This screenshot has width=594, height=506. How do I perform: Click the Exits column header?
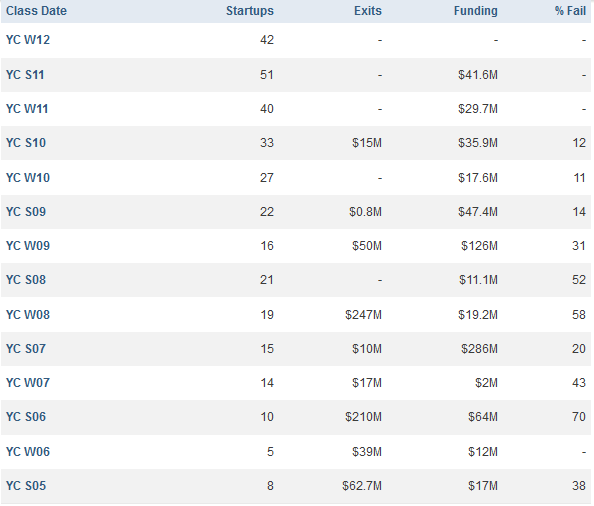click(367, 11)
